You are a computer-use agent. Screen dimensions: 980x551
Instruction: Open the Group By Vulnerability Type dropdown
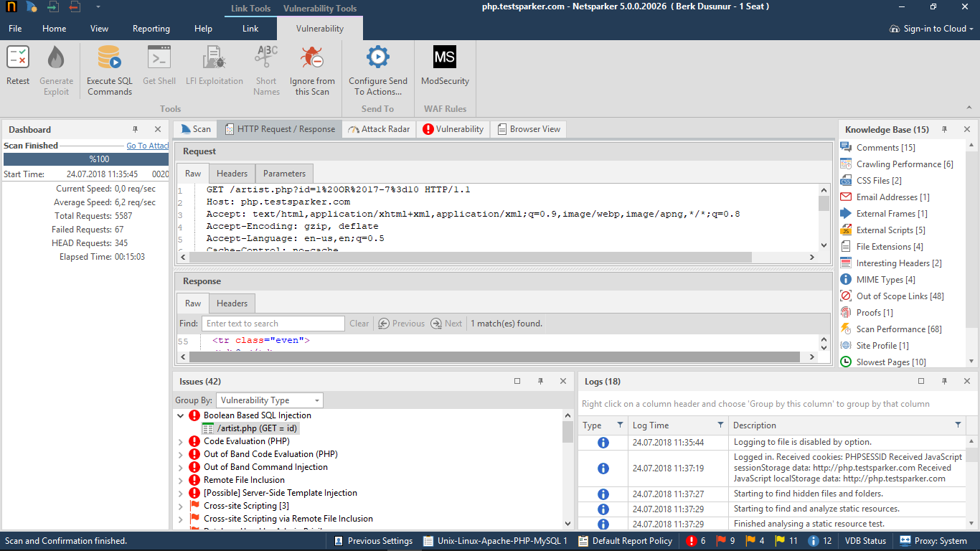[x=270, y=400]
